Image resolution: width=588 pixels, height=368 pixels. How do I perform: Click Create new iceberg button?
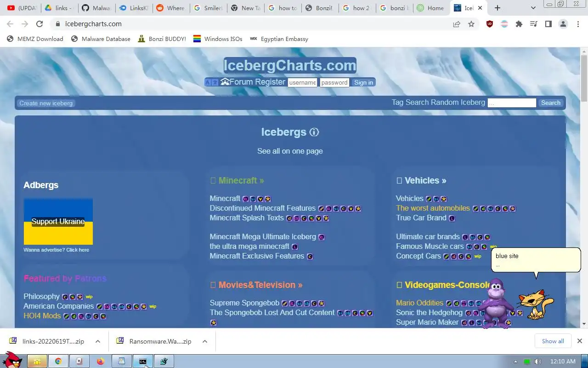coord(46,103)
